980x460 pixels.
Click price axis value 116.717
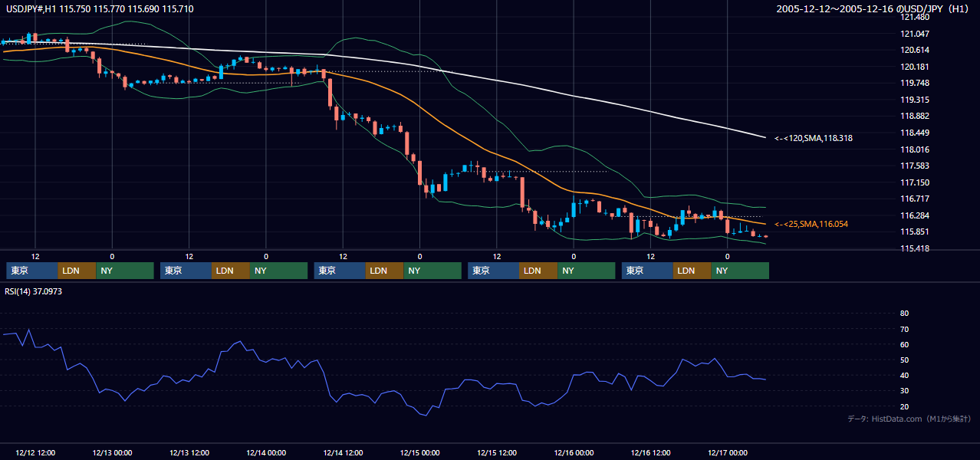click(x=914, y=199)
